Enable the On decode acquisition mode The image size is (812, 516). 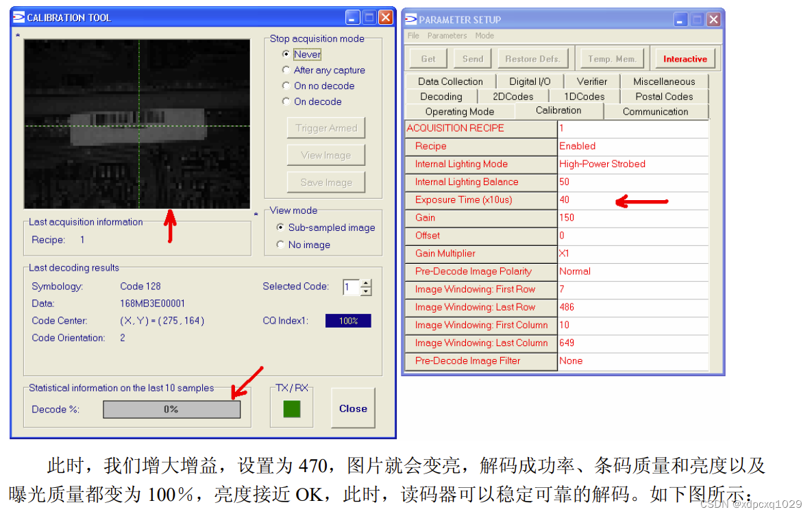[x=286, y=101]
